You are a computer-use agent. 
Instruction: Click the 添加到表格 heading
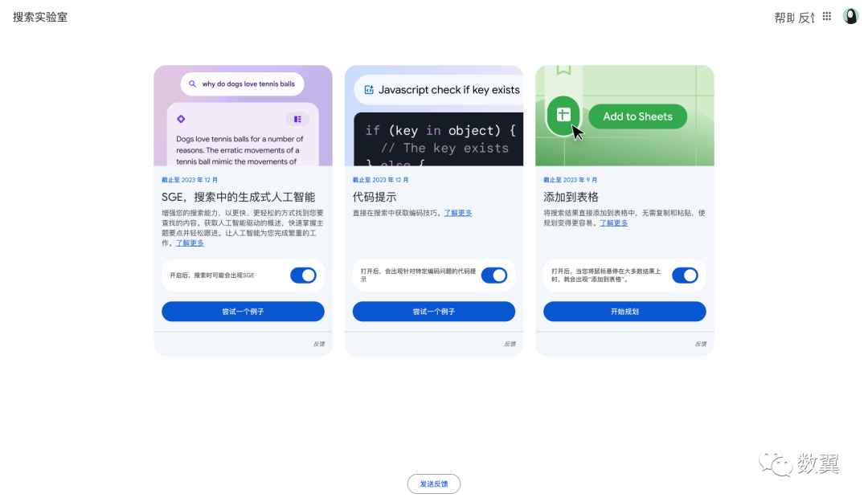pos(571,197)
